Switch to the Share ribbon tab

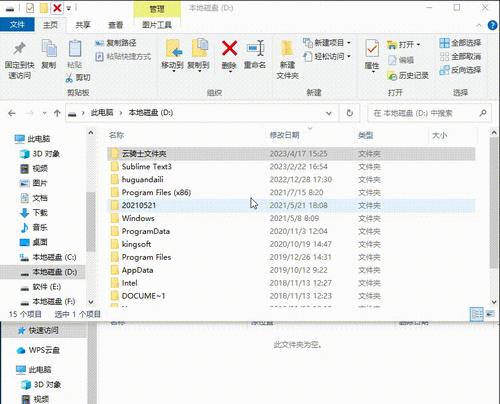(83, 25)
